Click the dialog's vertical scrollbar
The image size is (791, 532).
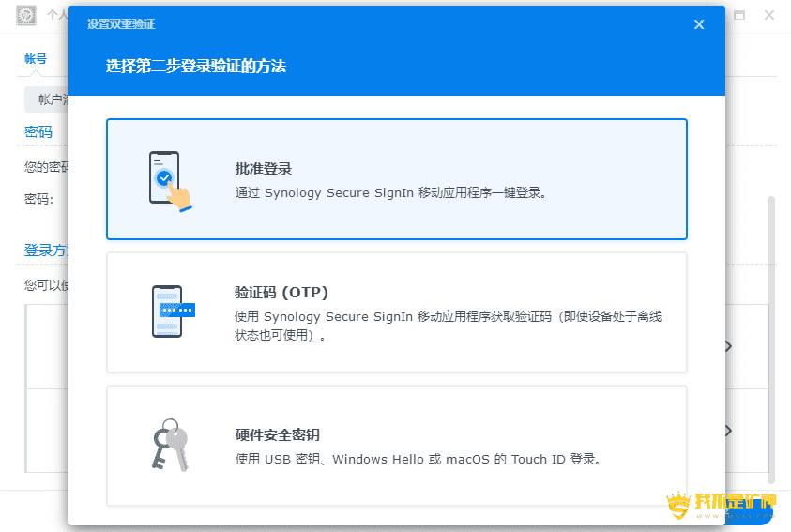[x=772, y=338]
